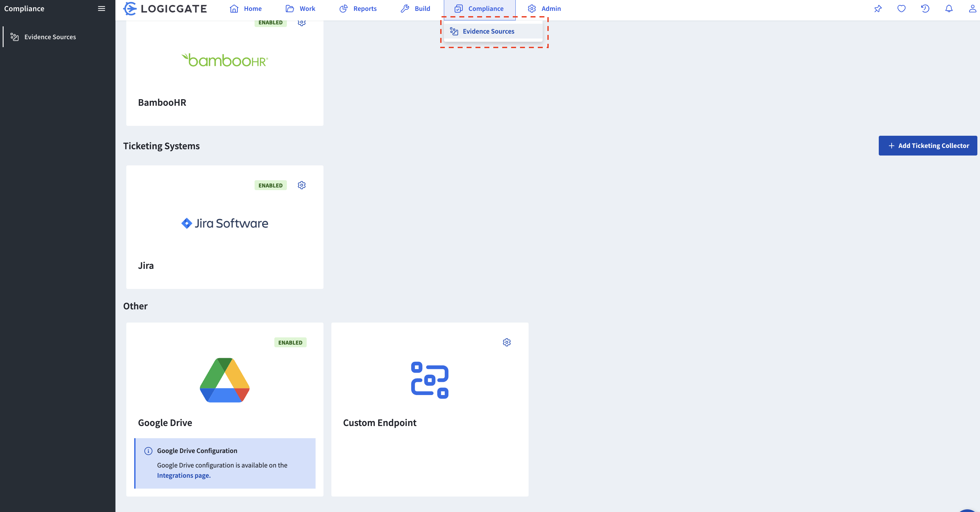The height and width of the screenshot is (512, 980).
Task: Click the pin icon in the top bar
Action: tap(878, 8)
